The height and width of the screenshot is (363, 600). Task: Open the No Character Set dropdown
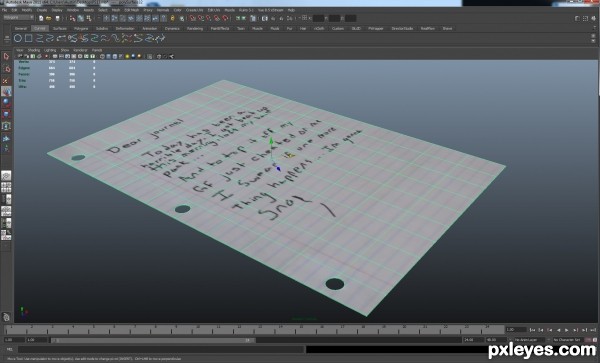tap(568, 340)
